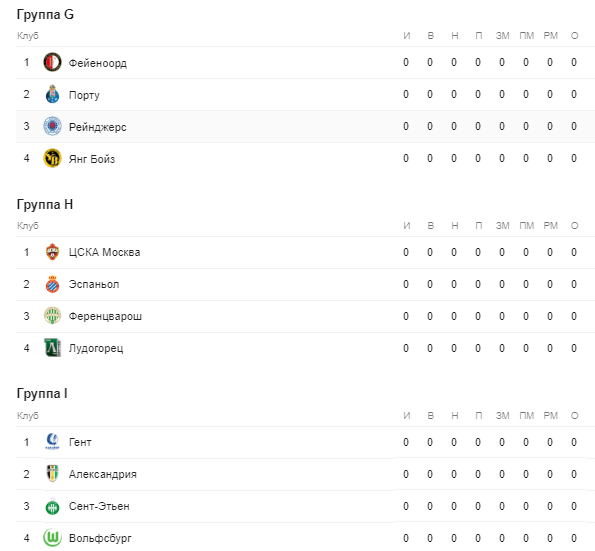Select the Группа H heading
595x551 pixels.
45,205
